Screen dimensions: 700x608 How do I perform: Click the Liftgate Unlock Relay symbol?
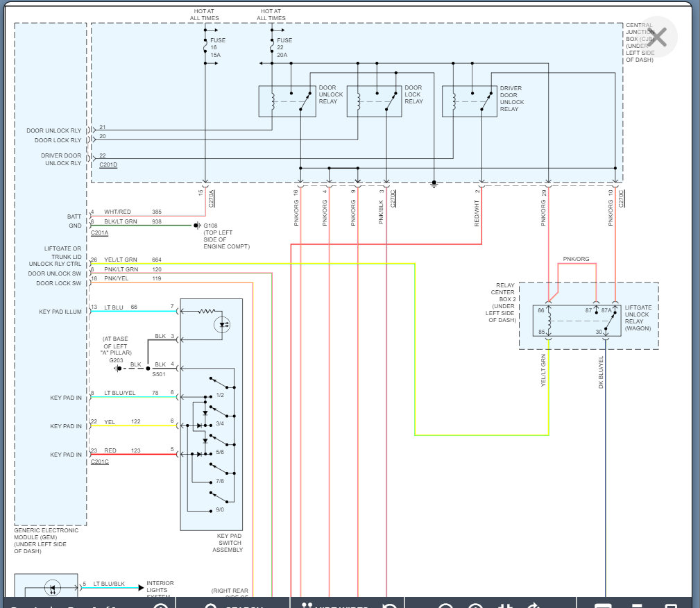click(577, 321)
